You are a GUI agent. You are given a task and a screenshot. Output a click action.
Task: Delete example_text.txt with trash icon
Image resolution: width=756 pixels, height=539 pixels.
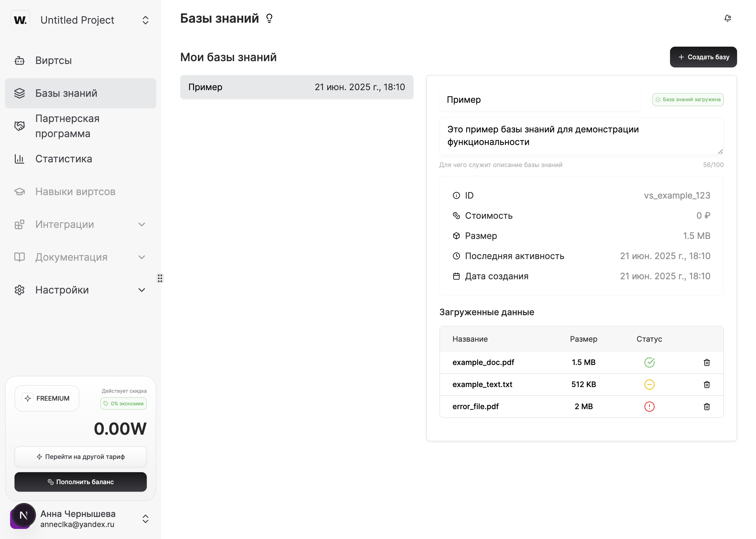707,385
